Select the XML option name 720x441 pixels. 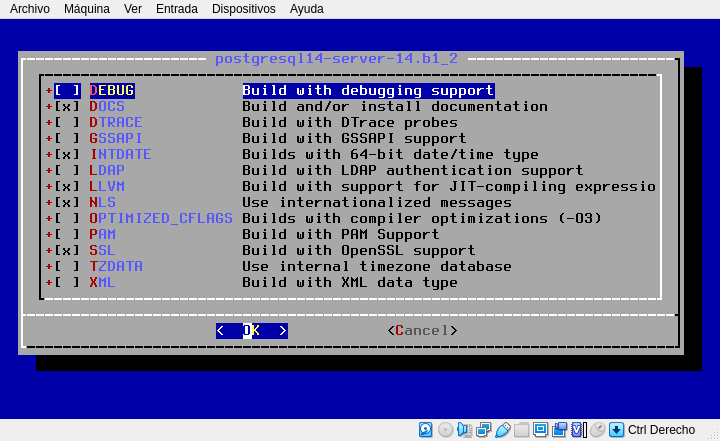click(x=102, y=283)
